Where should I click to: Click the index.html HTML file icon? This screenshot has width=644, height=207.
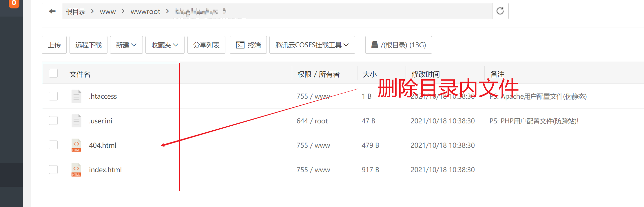tap(76, 170)
